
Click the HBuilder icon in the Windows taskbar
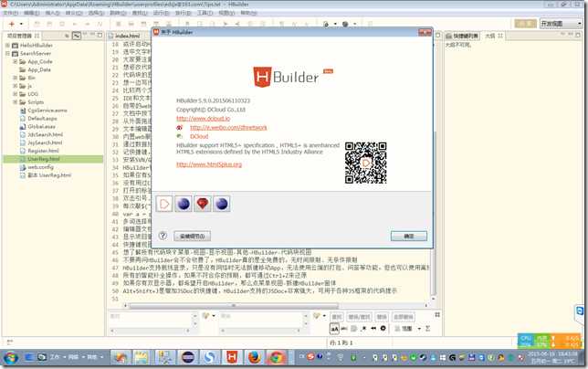pyautogui.click(x=232, y=357)
